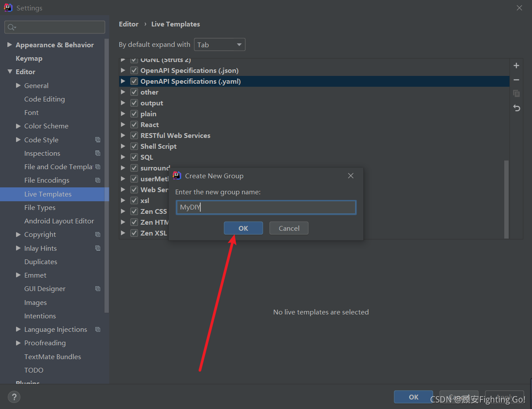Viewport: 532px width, 409px height.
Task: Click the remove template minus icon
Action: (x=516, y=80)
